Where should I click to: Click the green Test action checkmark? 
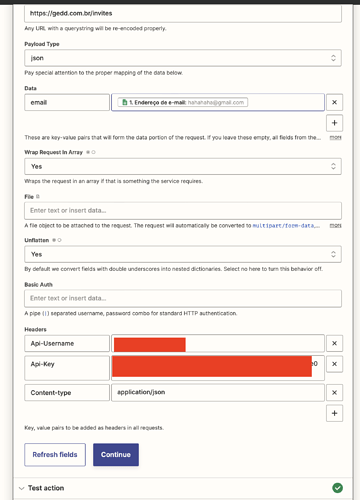tap(337, 488)
